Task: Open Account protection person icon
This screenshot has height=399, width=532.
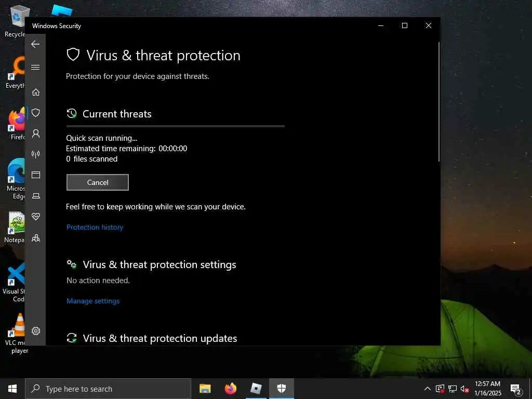Action: [36, 134]
